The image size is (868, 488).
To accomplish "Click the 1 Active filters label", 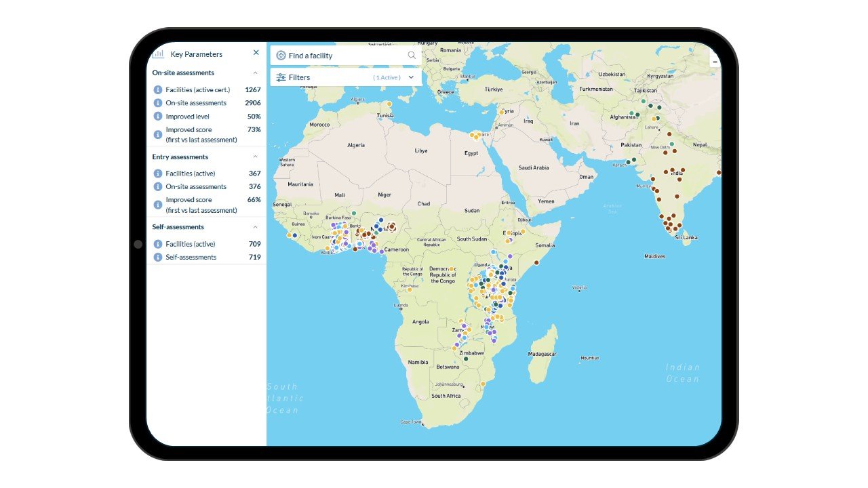I will [387, 78].
